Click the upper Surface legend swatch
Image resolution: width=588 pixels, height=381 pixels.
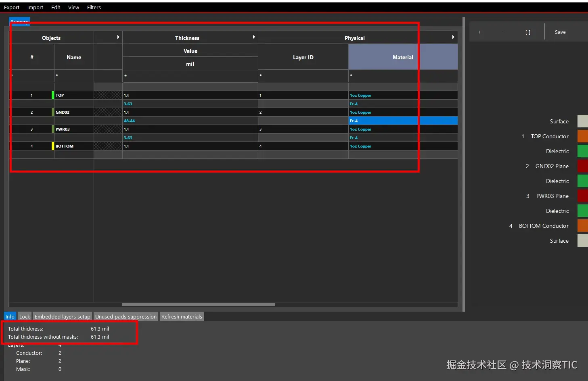tap(583, 121)
